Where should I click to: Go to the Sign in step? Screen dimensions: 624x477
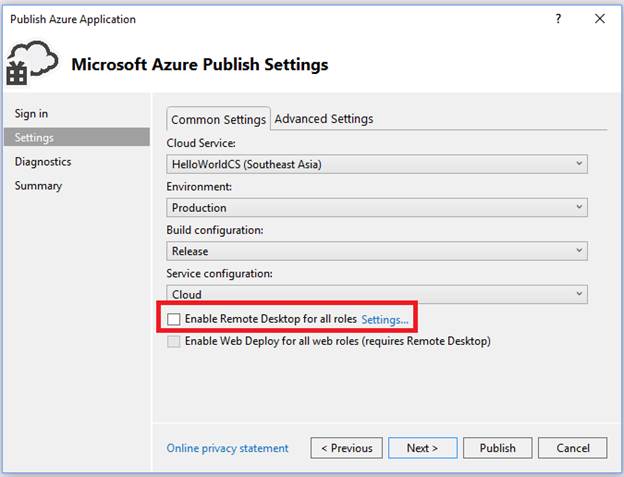(31, 114)
